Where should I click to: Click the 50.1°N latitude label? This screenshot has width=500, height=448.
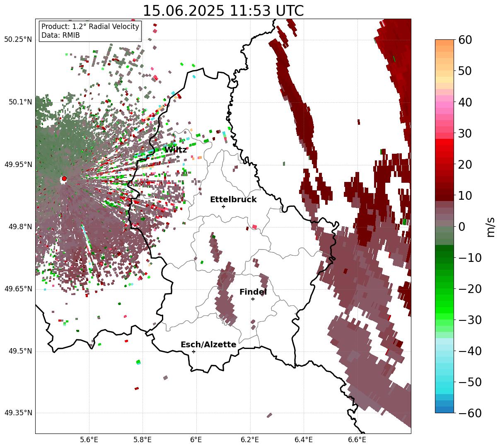point(20,102)
